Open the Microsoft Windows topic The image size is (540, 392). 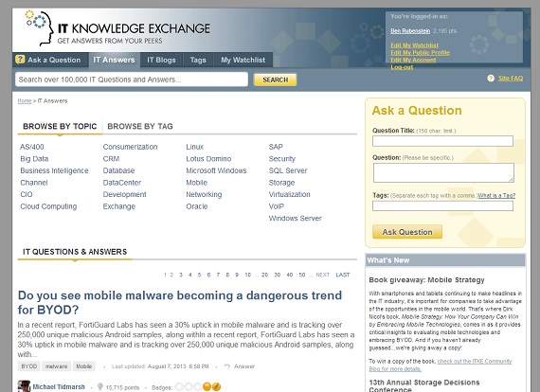[x=216, y=170]
